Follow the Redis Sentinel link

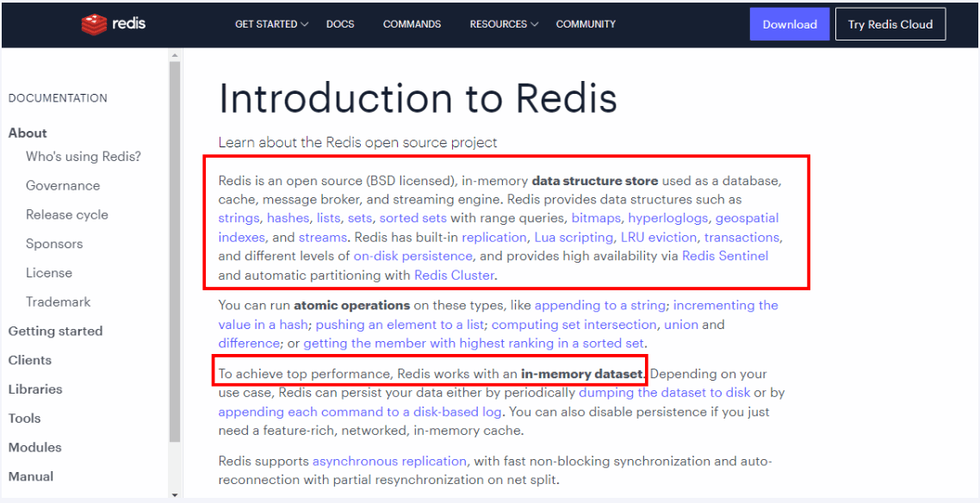pos(725,256)
